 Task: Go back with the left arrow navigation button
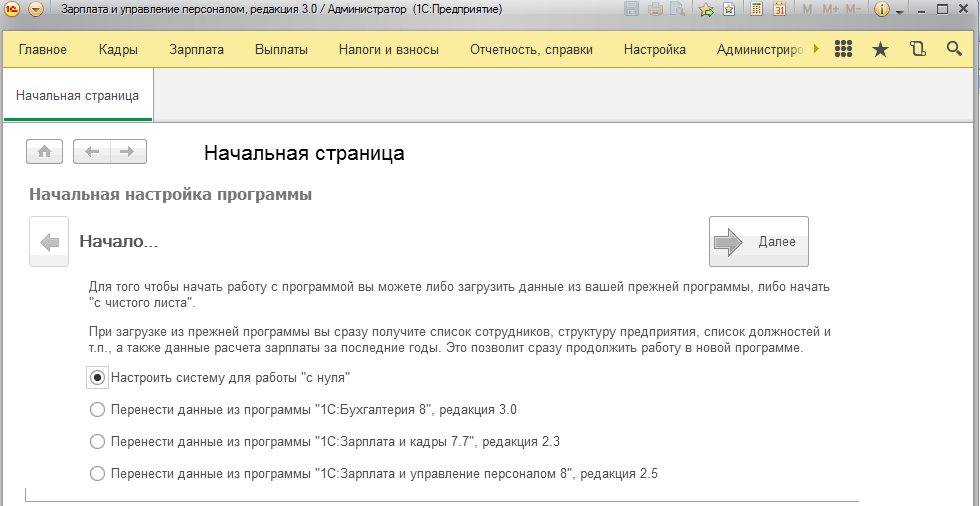(92, 152)
